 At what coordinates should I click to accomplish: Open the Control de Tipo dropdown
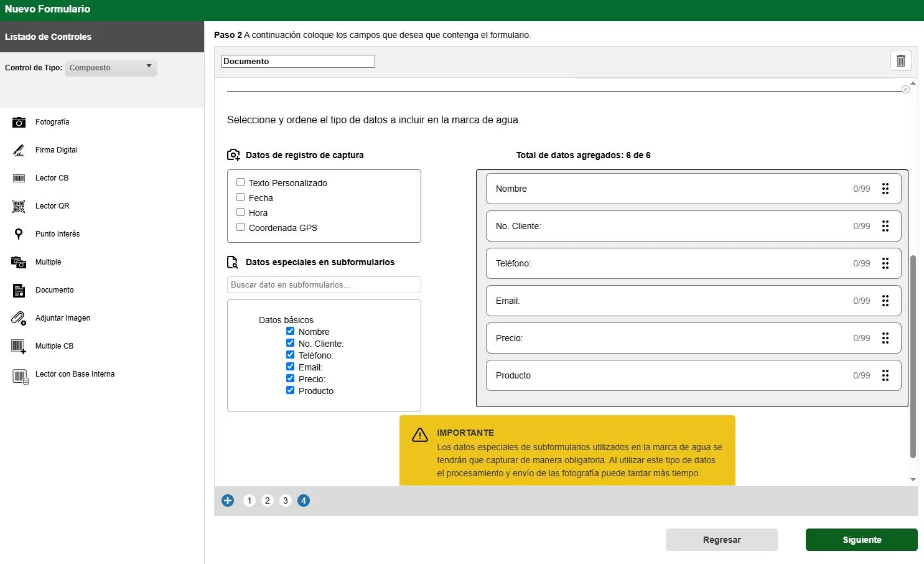111,68
